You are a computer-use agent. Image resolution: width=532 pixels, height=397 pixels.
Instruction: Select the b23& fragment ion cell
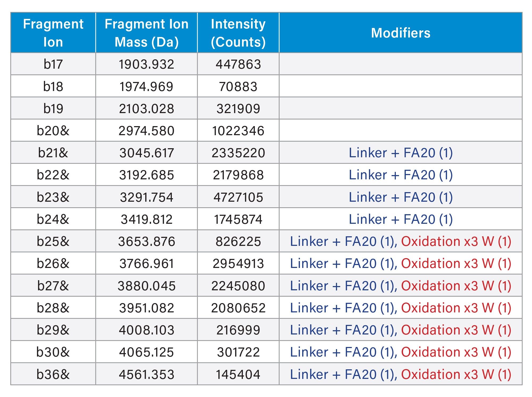coord(53,197)
